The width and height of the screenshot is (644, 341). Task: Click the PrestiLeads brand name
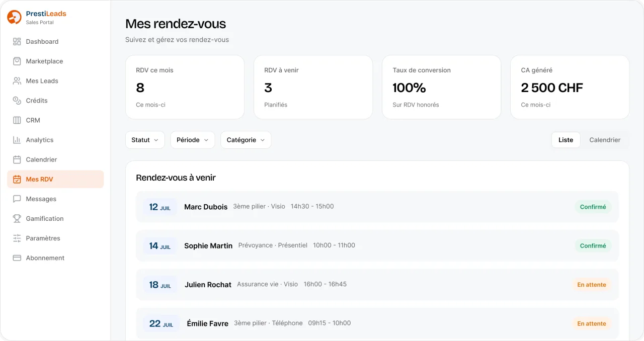[x=46, y=14]
